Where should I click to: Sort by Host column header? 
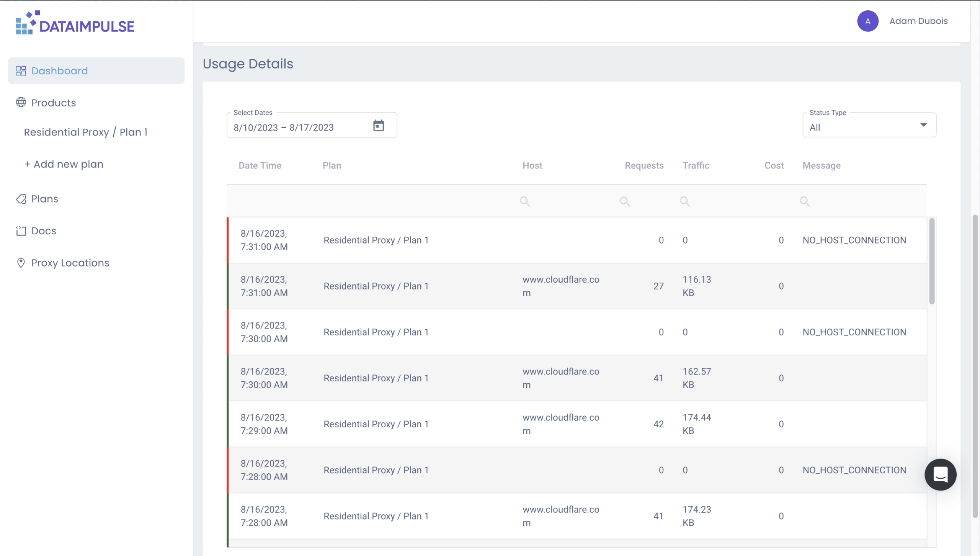click(x=532, y=165)
